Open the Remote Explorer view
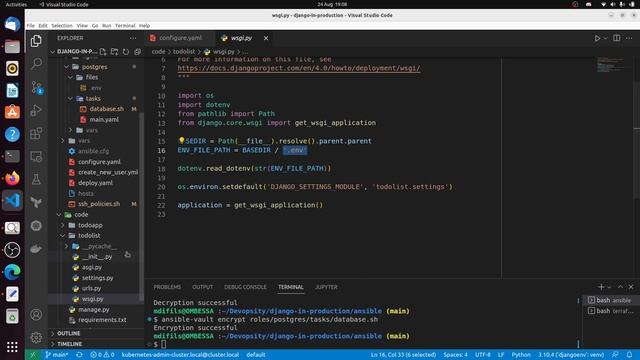The height and width of the screenshot is (360, 640). 36,156
